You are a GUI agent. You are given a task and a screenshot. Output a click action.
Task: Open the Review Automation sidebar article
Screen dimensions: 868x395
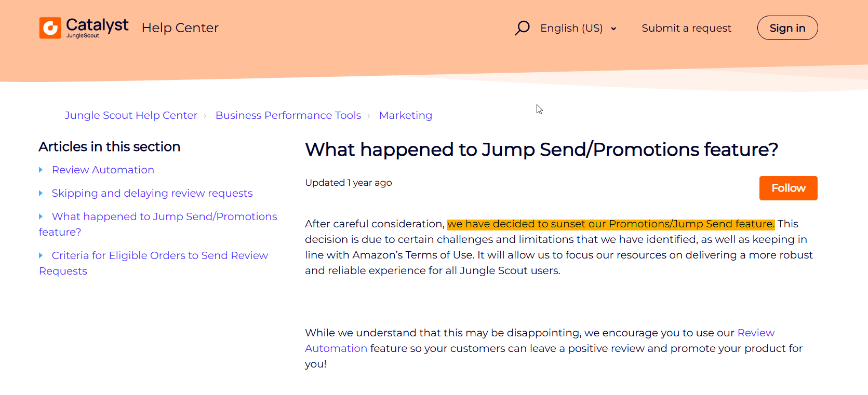[103, 170]
